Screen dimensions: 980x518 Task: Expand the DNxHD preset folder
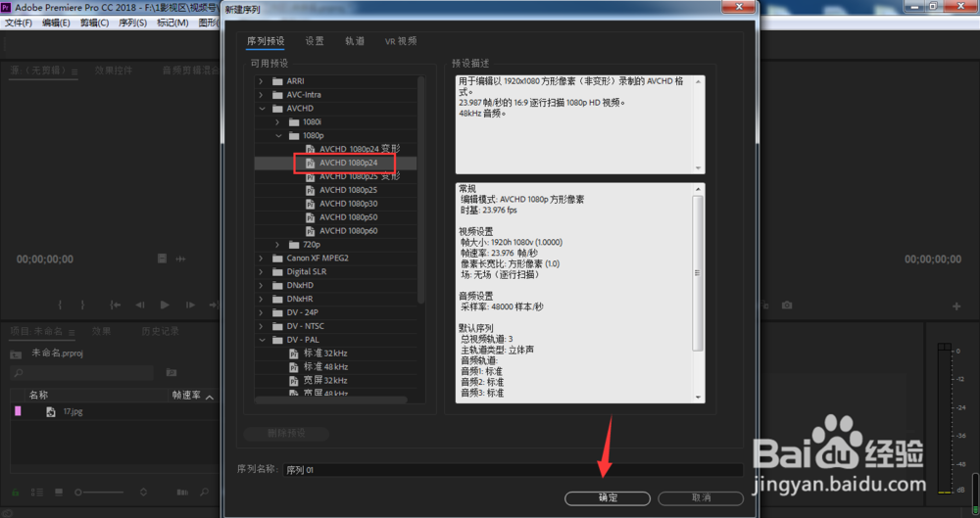pos(262,286)
